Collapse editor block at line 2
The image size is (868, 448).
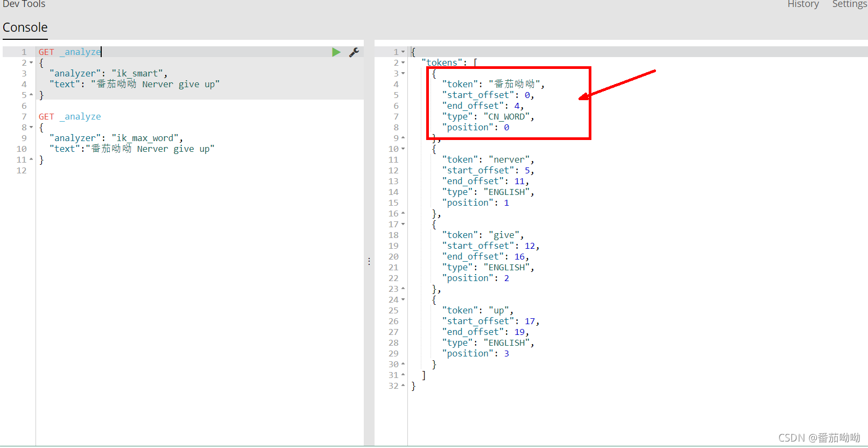point(31,63)
